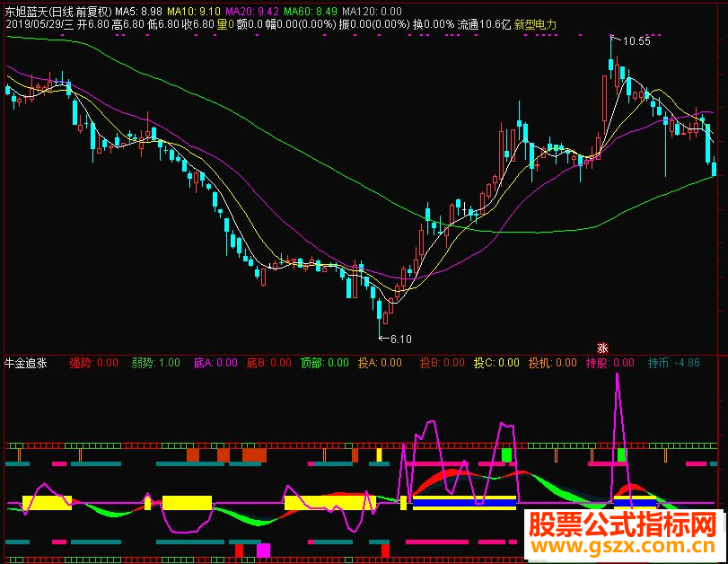728x564 pixels.
Task: Select the 持股: 0.00 indicator value
Action: coord(610,363)
